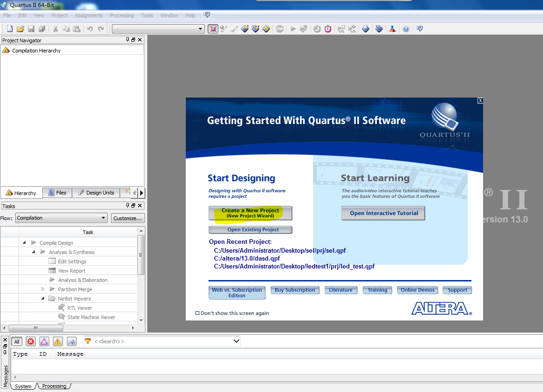Click the Paste clipboard icon
This screenshot has width=543, height=392.
click(x=77, y=29)
